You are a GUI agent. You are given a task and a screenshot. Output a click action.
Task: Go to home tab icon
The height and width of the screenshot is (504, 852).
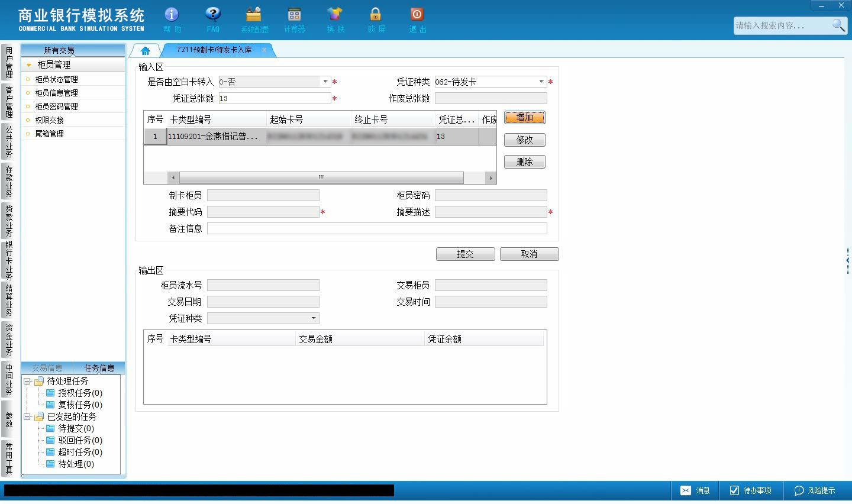(x=145, y=50)
